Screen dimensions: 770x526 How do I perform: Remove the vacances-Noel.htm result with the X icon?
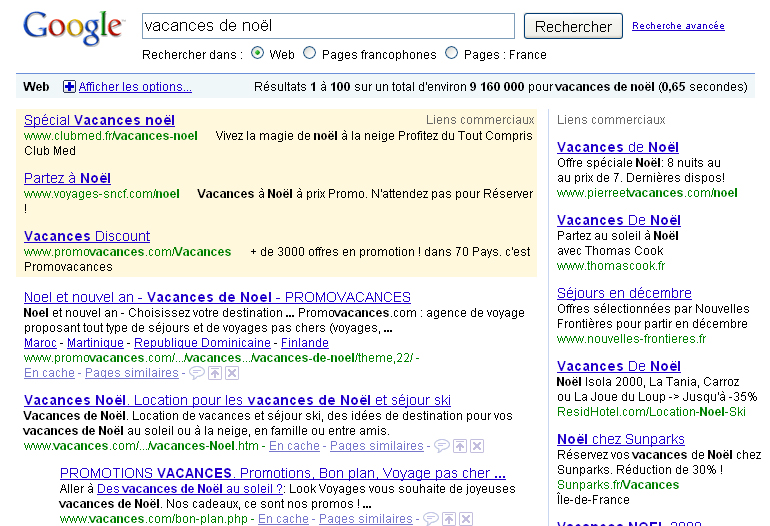click(477, 446)
